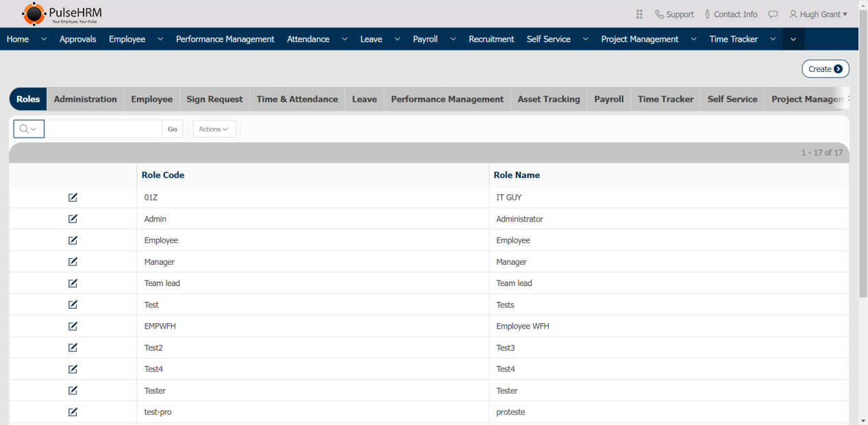Open the Support link
The width and height of the screenshot is (868, 425).
[674, 14]
